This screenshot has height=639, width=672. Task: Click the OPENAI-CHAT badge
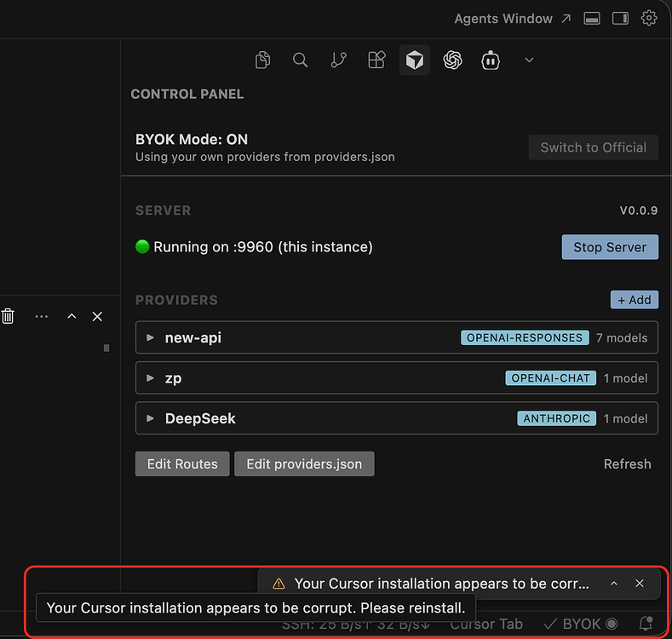(551, 377)
